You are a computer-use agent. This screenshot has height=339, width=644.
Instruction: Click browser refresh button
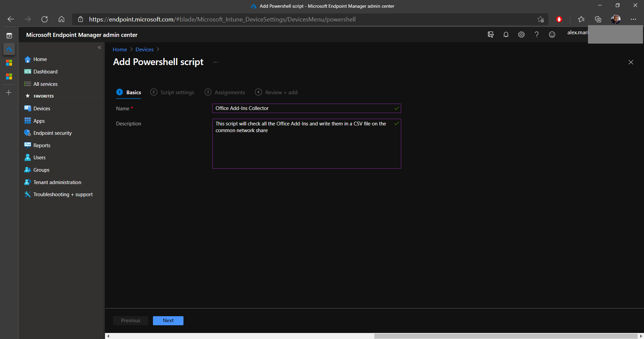45,19
